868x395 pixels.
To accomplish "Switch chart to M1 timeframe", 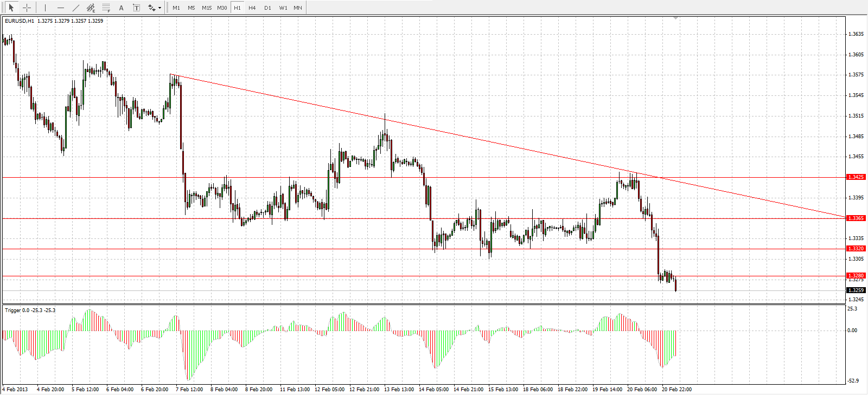I will [x=176, y=8].
